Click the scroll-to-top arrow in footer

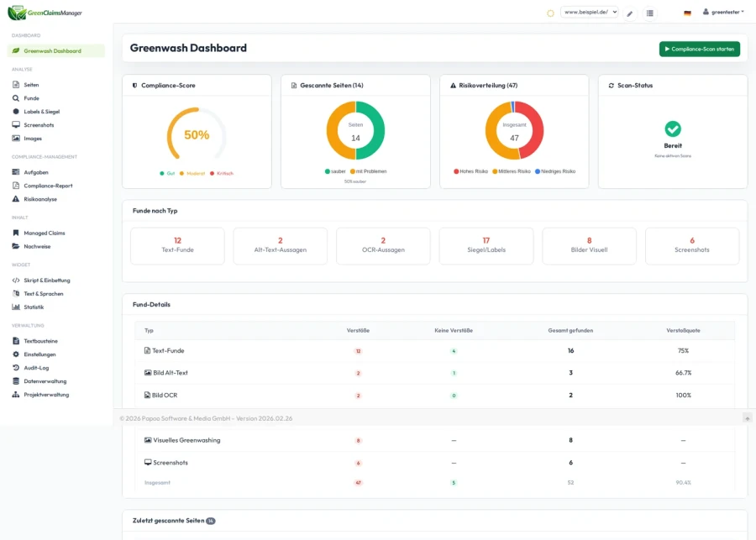tap(748, 418)
